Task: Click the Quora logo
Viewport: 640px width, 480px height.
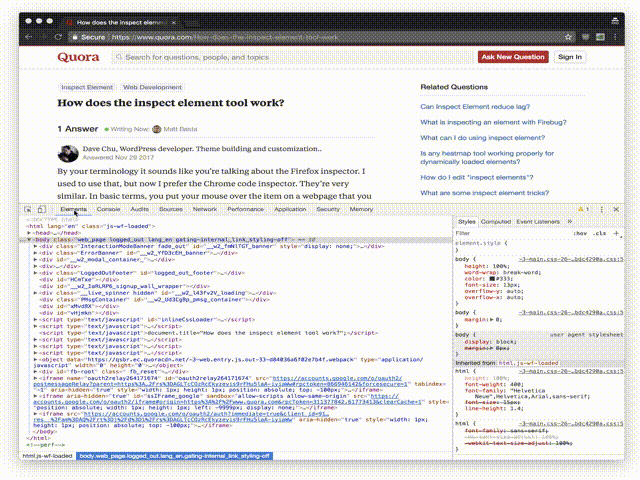Action: 78,57
